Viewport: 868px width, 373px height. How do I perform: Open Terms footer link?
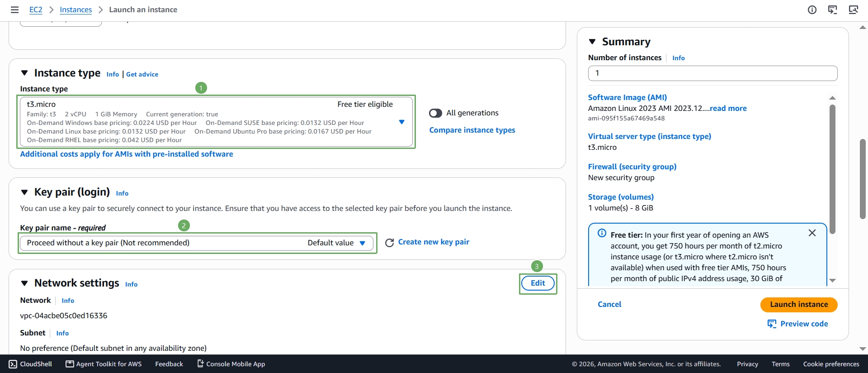point(780,364)
